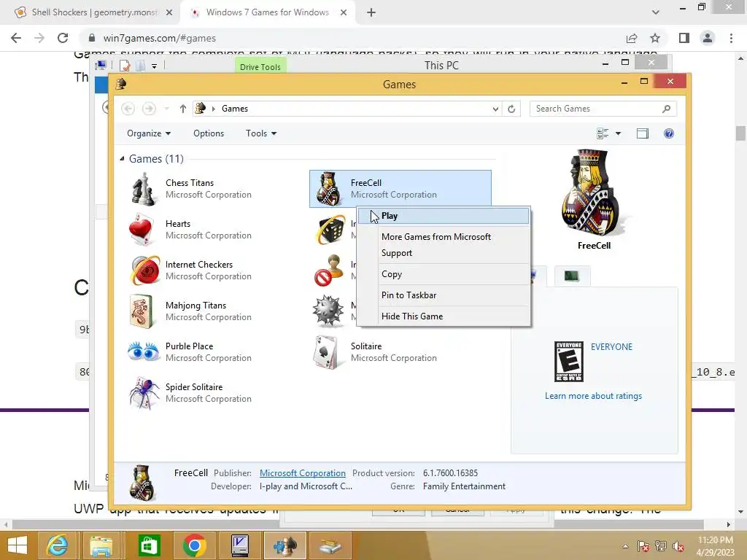Select the FreeCell king card icon in list
The width and height of the screenshot is (747, 560).
pos(328,189)
